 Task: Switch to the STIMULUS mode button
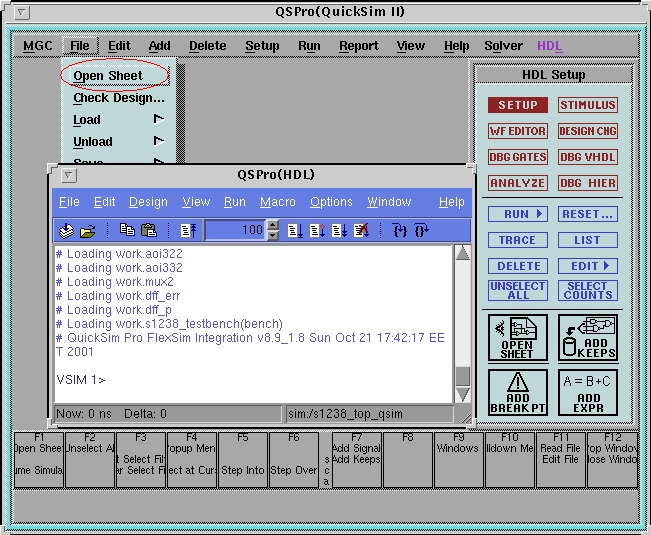(x=588, y=105)
